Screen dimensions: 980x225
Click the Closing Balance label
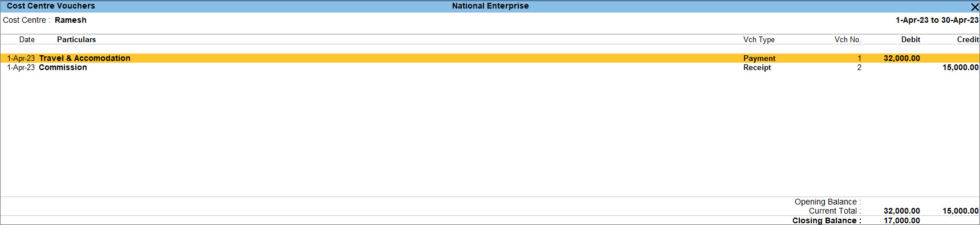[x=827, y=220]
